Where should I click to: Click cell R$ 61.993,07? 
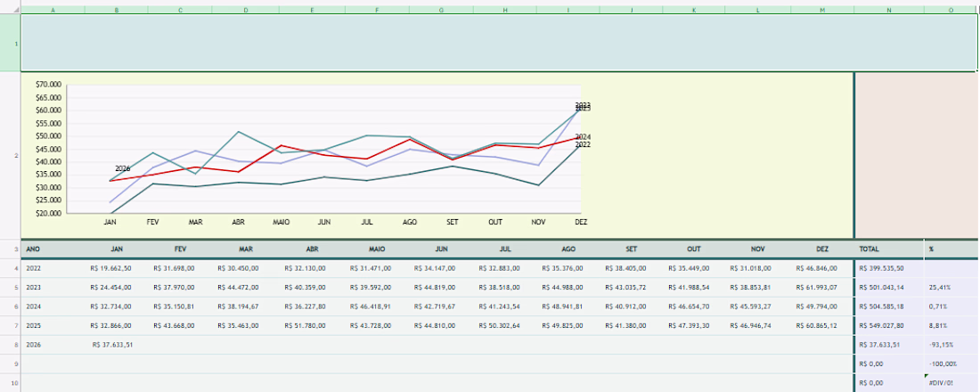822,287
